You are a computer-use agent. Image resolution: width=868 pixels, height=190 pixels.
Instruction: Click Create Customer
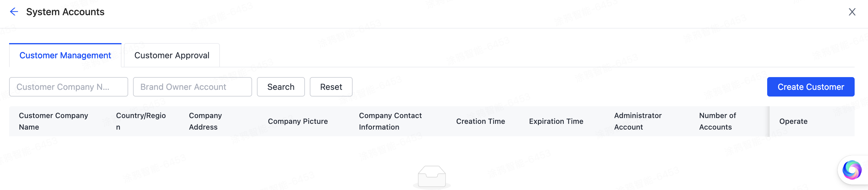811,87
